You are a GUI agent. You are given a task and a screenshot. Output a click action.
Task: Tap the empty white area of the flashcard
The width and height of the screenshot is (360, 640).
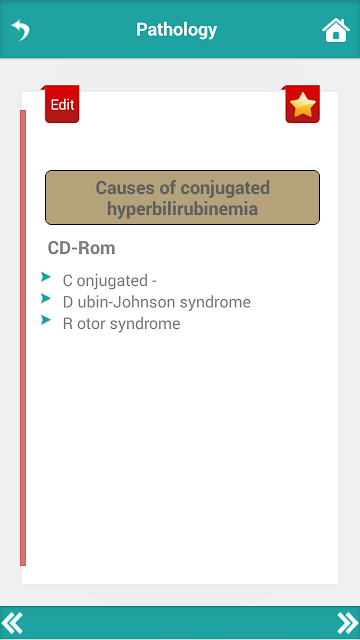[x=182, y=449]
